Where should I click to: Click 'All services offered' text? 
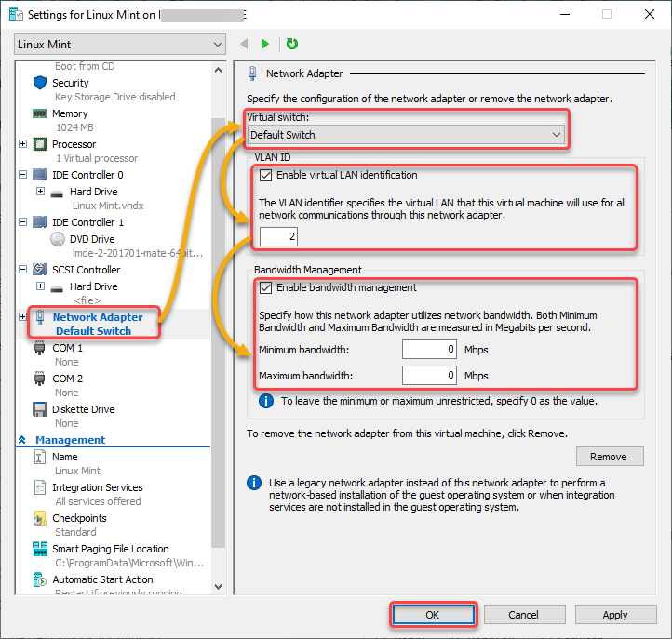(98, 501)
